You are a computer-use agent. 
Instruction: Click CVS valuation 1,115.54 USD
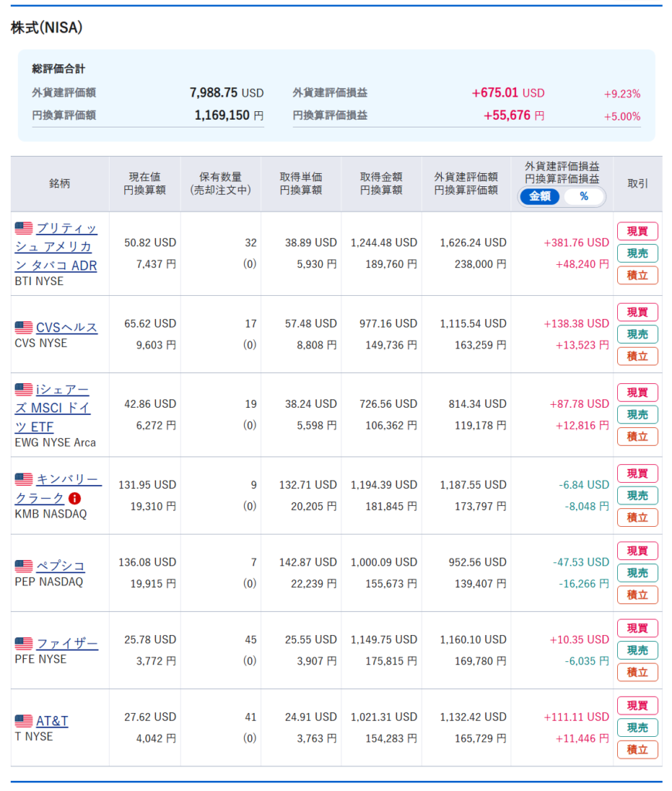[x=473, y=324]
